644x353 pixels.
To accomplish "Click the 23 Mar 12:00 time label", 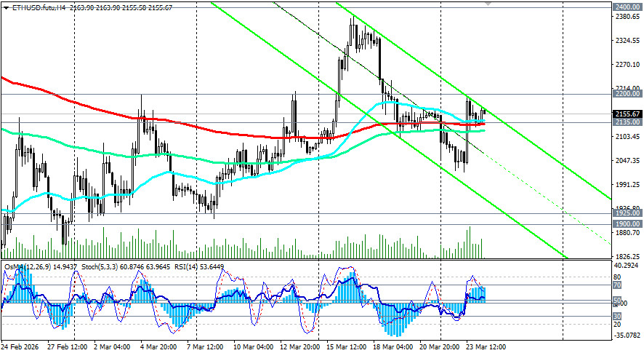I will [x=486, y=347].
